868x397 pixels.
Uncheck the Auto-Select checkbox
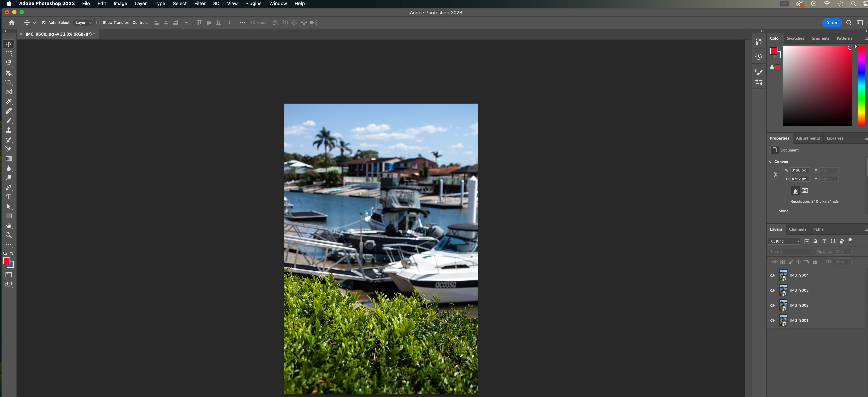click(x=43, y=23)
